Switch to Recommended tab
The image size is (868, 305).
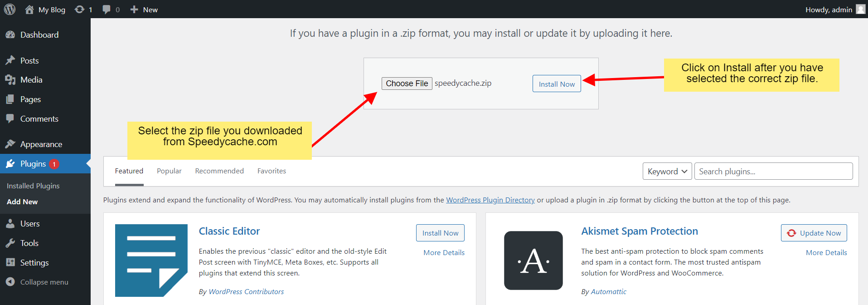click(x=219, y=171)
